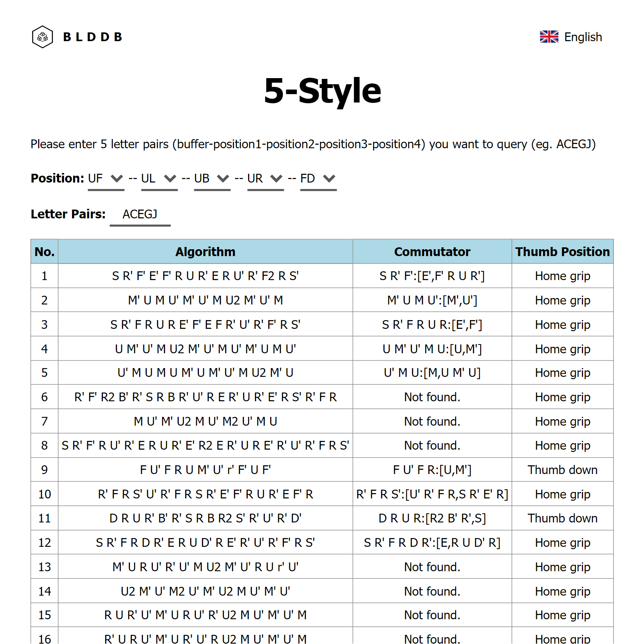Click the Thumb Position column header
The height and width of the screenshot is (644, 644).
[562, 252]
